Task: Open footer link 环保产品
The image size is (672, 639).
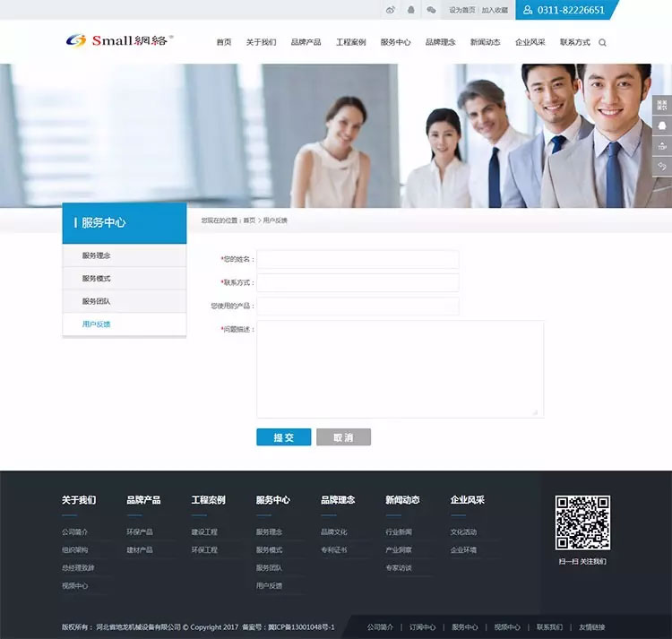Action: click(140, 531)
